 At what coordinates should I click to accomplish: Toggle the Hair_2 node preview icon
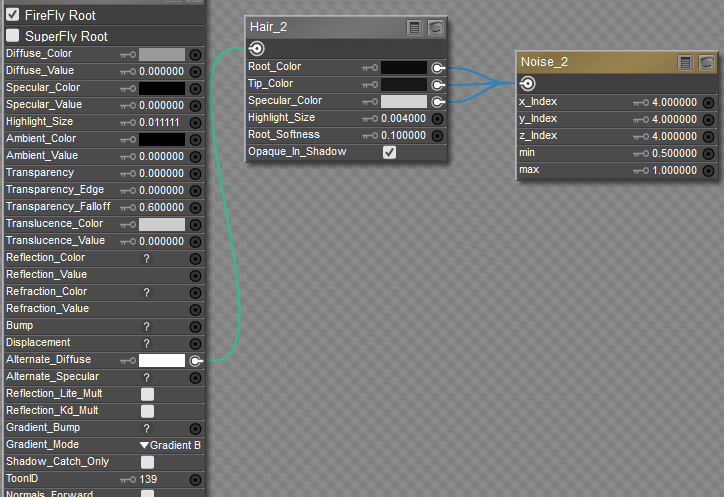[435, 28]
